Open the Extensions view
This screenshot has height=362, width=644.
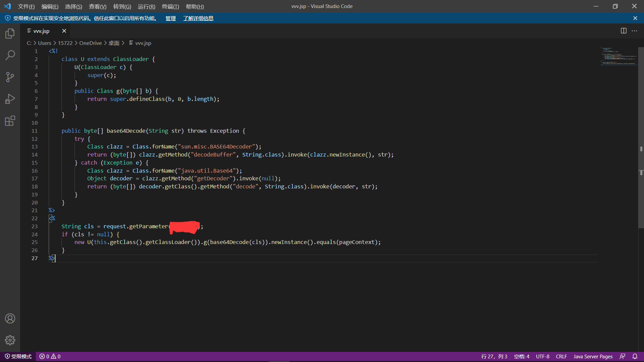(10, 121)
